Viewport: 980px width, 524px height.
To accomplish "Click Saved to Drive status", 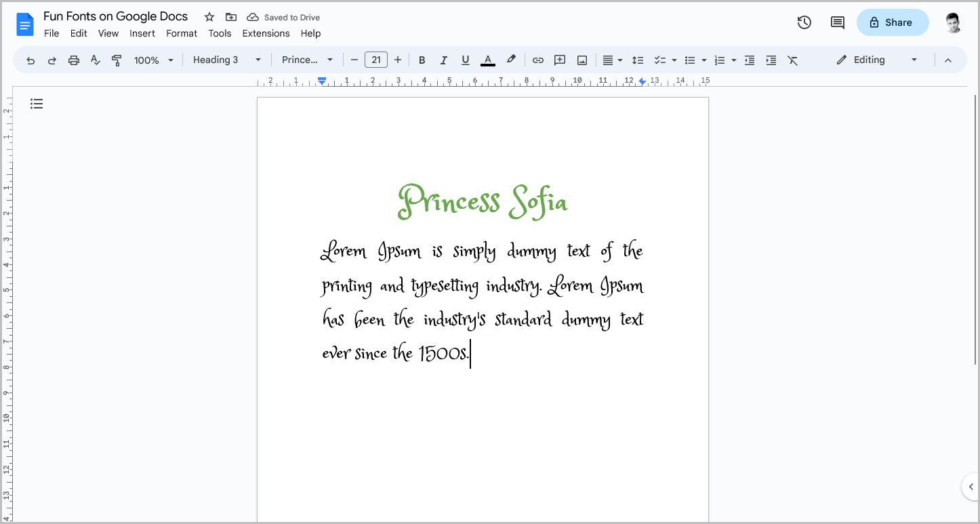I will (283, 17).
